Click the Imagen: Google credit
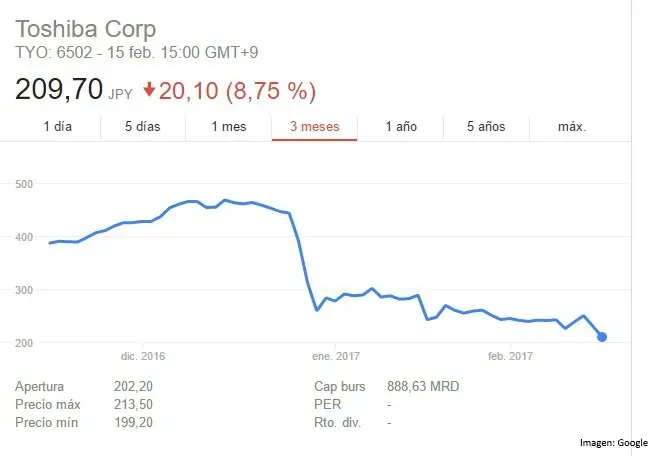The image size is (665, 456). (614, 442)
